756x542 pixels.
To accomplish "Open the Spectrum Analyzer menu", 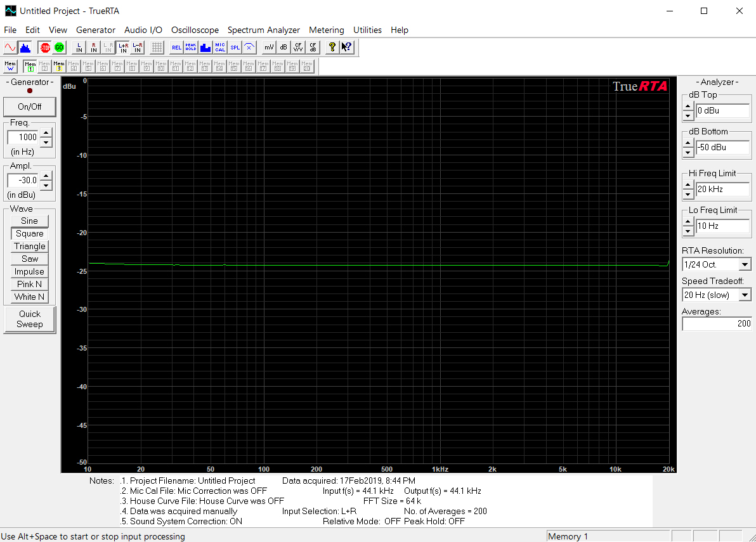I will pyautogui.click(x=264, y=30).
